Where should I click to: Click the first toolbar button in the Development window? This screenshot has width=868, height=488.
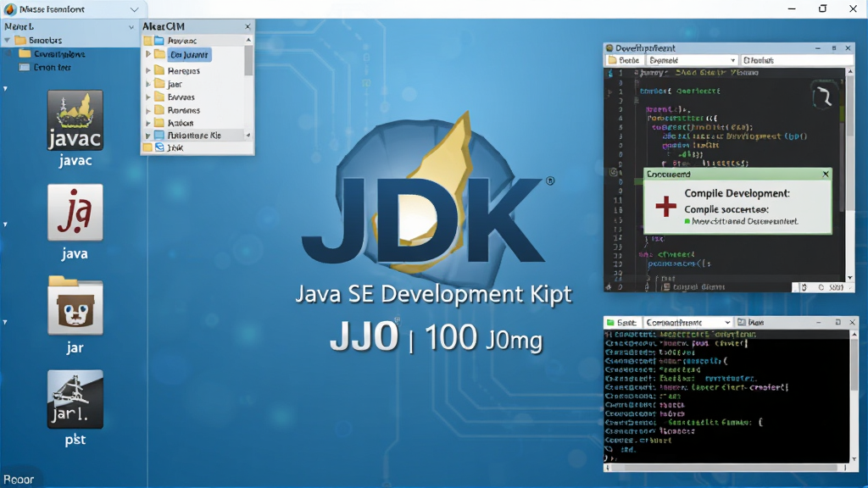[624, 60]
